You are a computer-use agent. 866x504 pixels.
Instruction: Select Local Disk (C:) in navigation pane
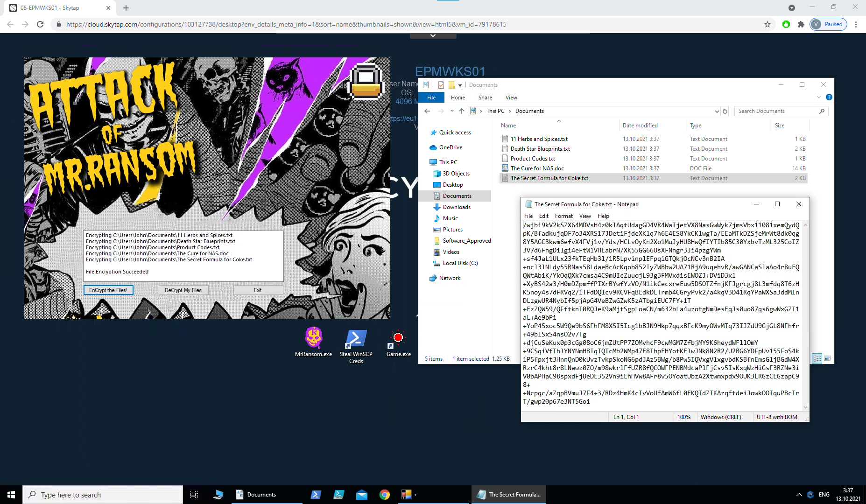coord(460,263)
